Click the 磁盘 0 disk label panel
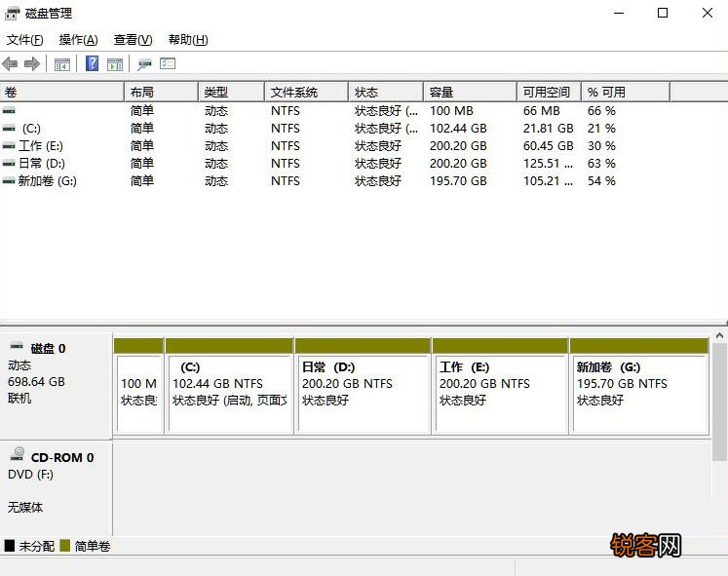 tap(57, 385)
